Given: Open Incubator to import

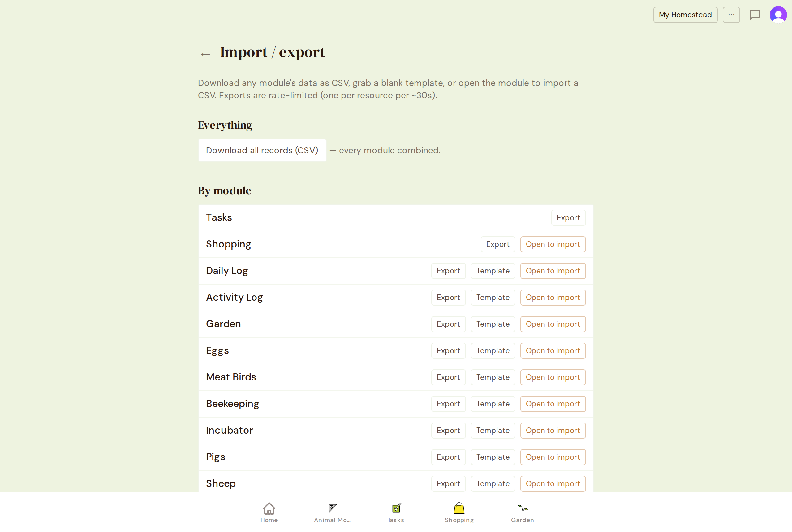Looking at the screenshot, I should tap(553, 431).
